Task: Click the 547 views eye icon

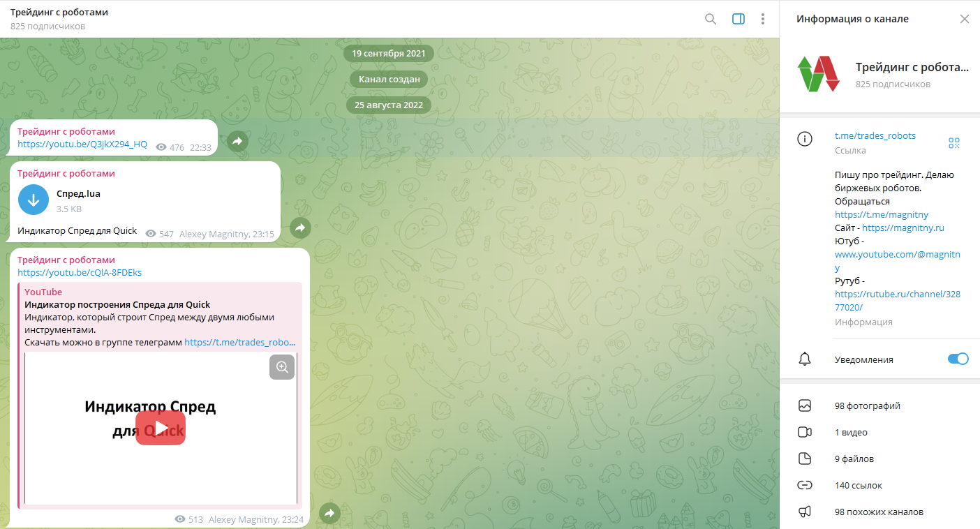Action: (x=151, y=234)
